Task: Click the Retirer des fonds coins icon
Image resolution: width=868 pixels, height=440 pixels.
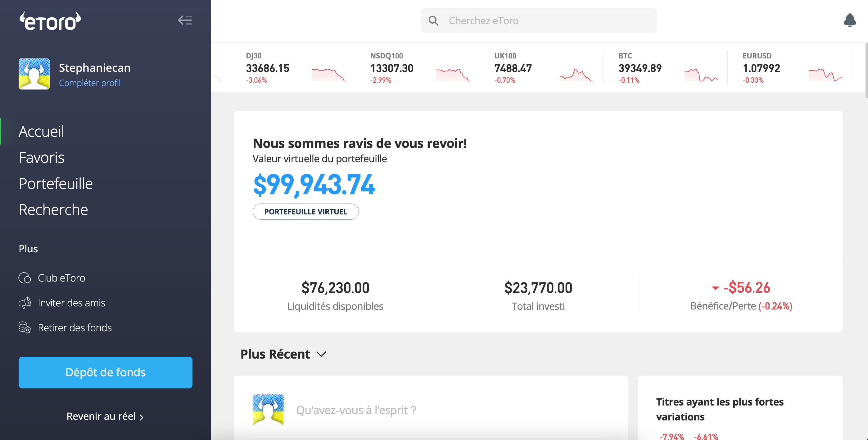Action: pyautogui.click(x=25, y=327)
